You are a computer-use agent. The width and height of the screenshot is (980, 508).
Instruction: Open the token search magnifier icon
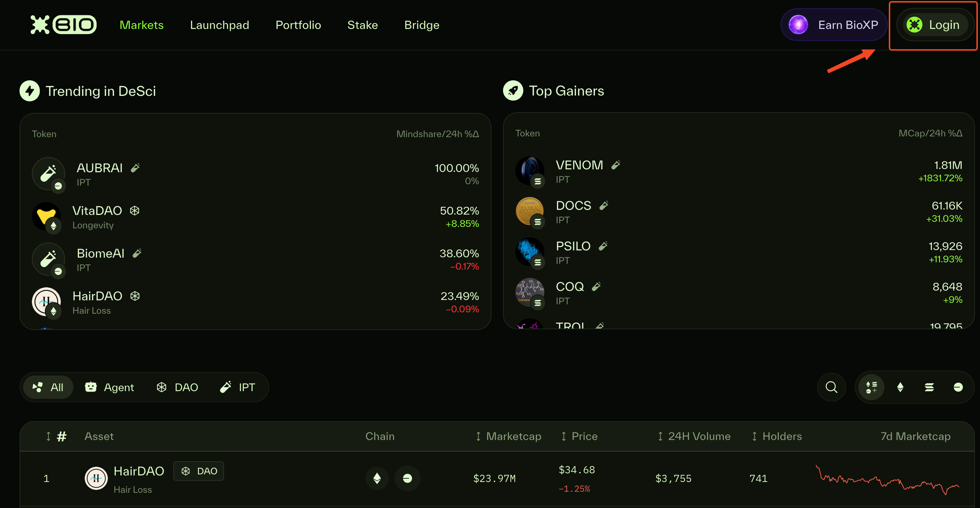pos(831,387)
